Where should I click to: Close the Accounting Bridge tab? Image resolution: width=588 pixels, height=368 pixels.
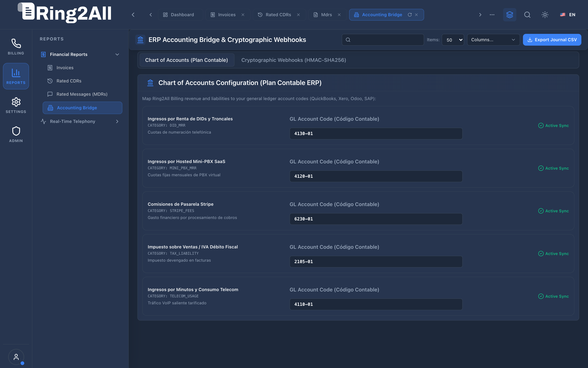coord(416,15)
